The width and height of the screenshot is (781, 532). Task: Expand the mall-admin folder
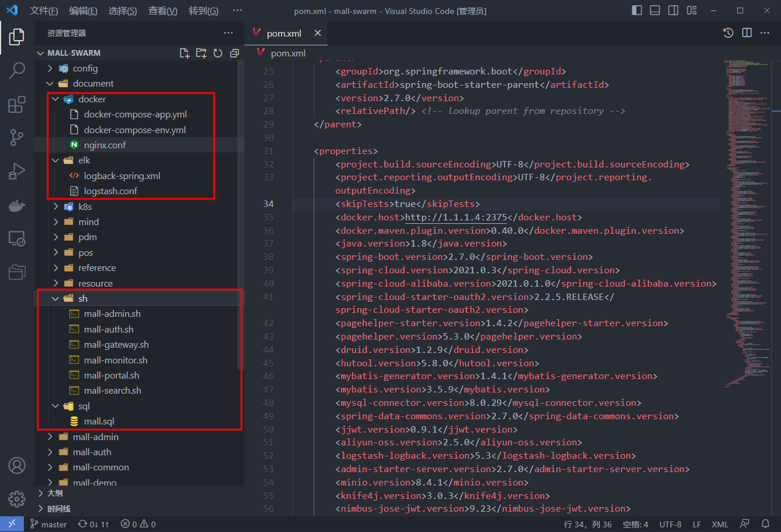(x=95, y=437)
